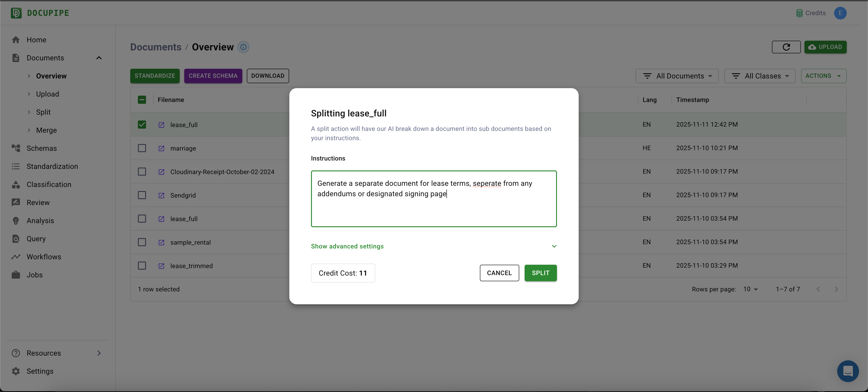Open sample_rental via its external-link icon
The image size is (868, 392).
(x=161, y=242)
